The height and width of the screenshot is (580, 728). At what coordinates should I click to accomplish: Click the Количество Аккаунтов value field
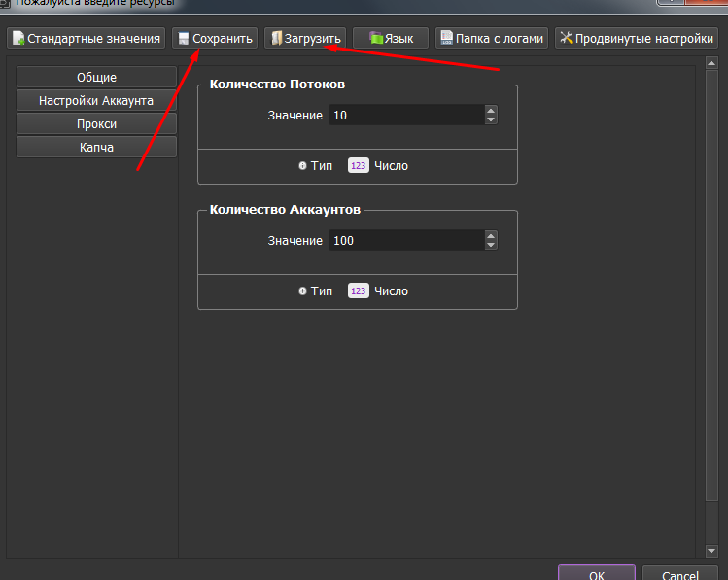tap(404, 241)
